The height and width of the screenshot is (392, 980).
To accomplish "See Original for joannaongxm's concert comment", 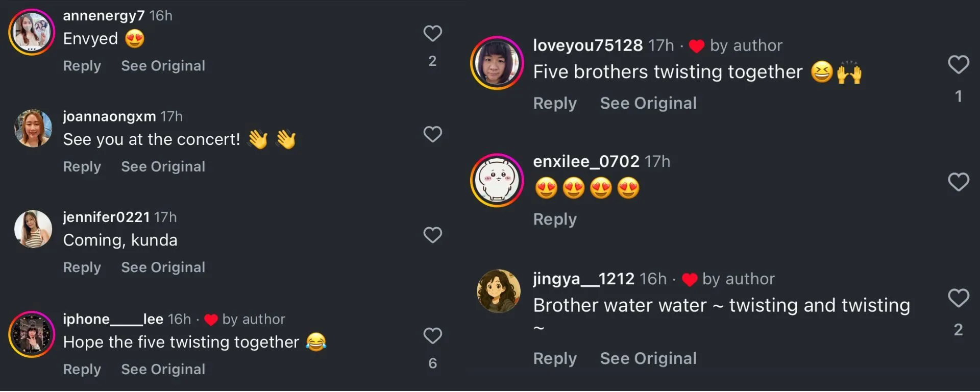I will tap(163, 166).
